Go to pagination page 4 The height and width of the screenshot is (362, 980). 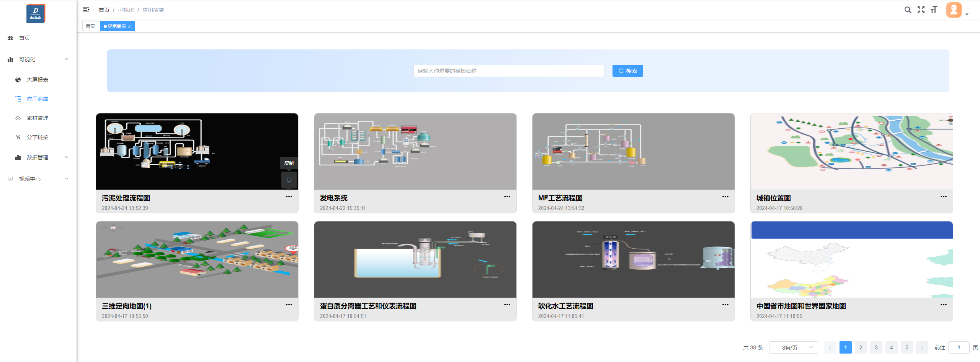892,347
